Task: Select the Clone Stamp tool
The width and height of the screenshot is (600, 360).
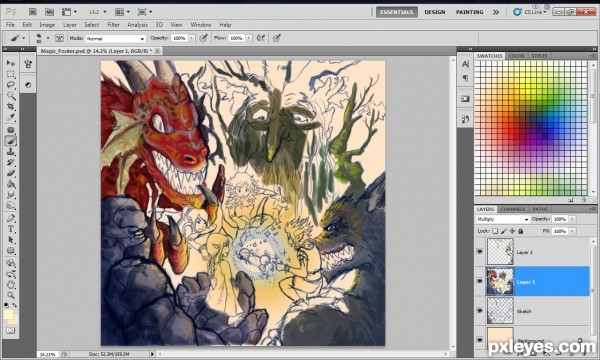Action: pyautogui.click(x=11, y=152)
